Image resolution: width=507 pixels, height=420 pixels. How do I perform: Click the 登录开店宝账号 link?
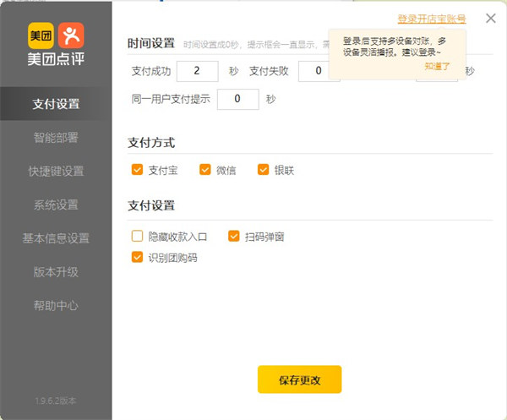pos(431,18)
